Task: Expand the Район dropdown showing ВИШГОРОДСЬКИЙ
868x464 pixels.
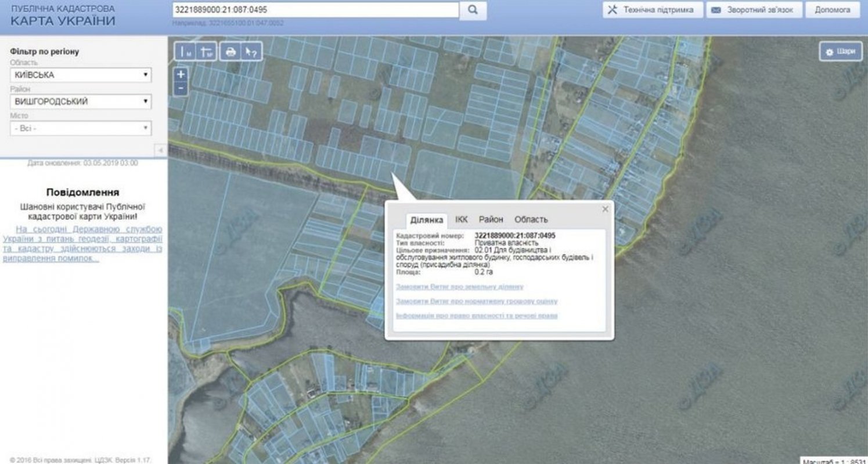Action: pos(81,101)
